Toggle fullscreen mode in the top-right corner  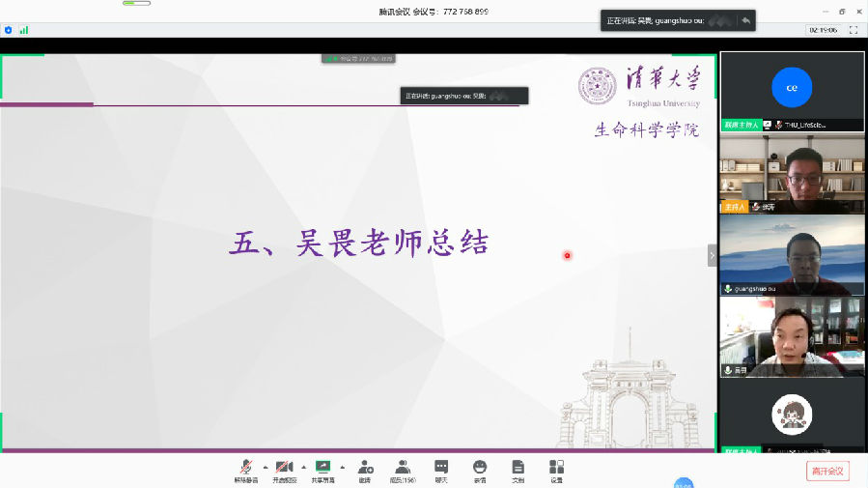point(853,30)
